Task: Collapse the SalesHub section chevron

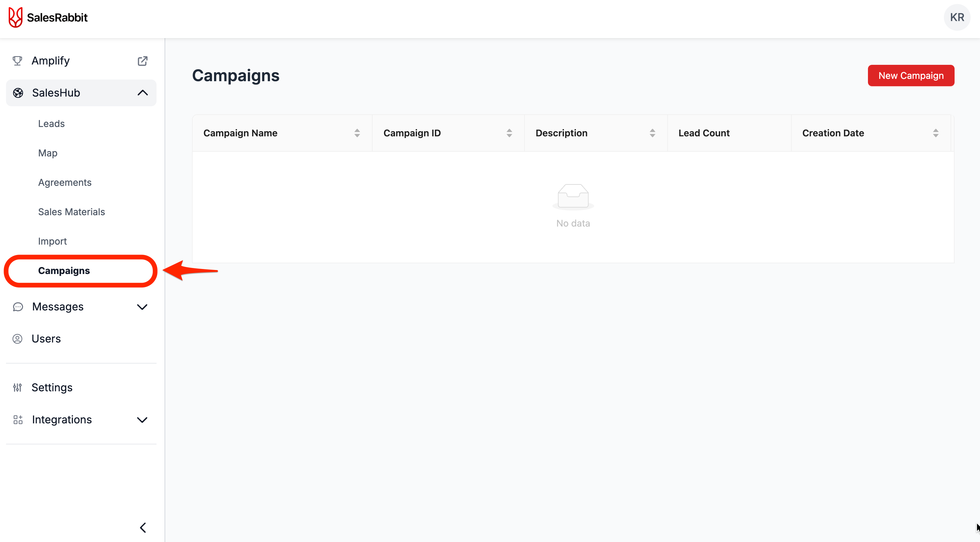Action: [x=142, y=93]
